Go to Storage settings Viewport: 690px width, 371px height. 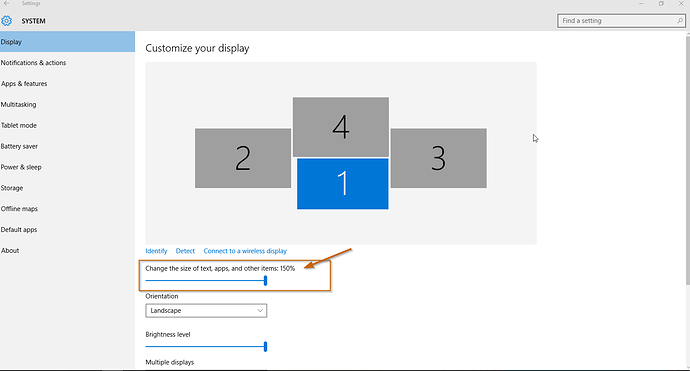(67, 188)
